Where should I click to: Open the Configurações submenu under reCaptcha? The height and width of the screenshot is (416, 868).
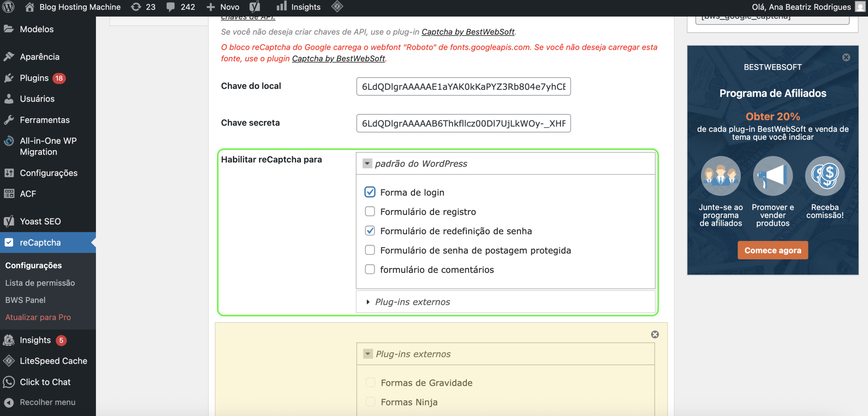[34, 265]
